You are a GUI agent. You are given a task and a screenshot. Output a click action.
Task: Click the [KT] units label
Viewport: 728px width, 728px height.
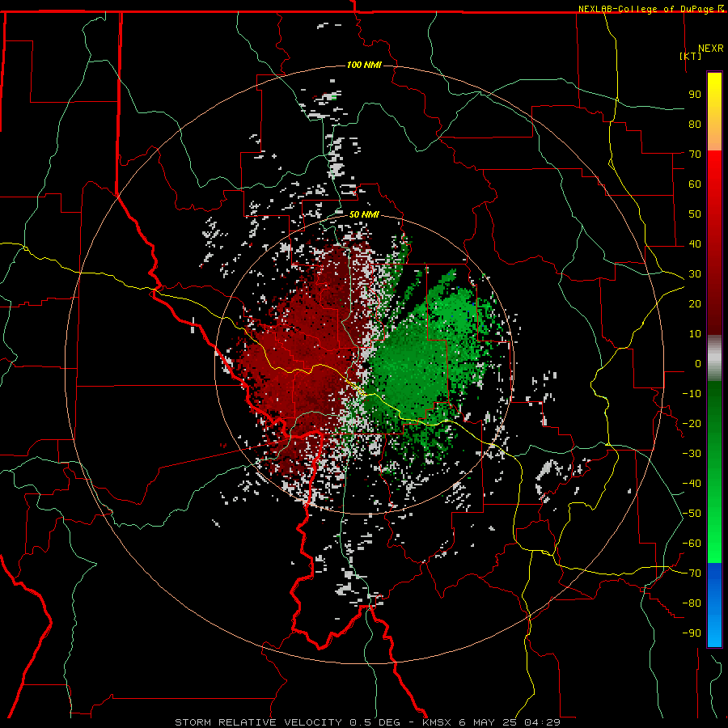[x=690, y=56]
